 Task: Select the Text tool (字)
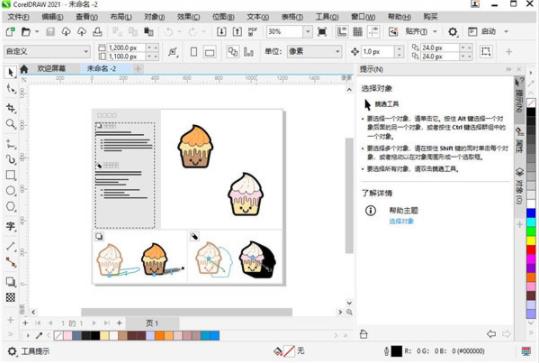click(x=11, y=226)
